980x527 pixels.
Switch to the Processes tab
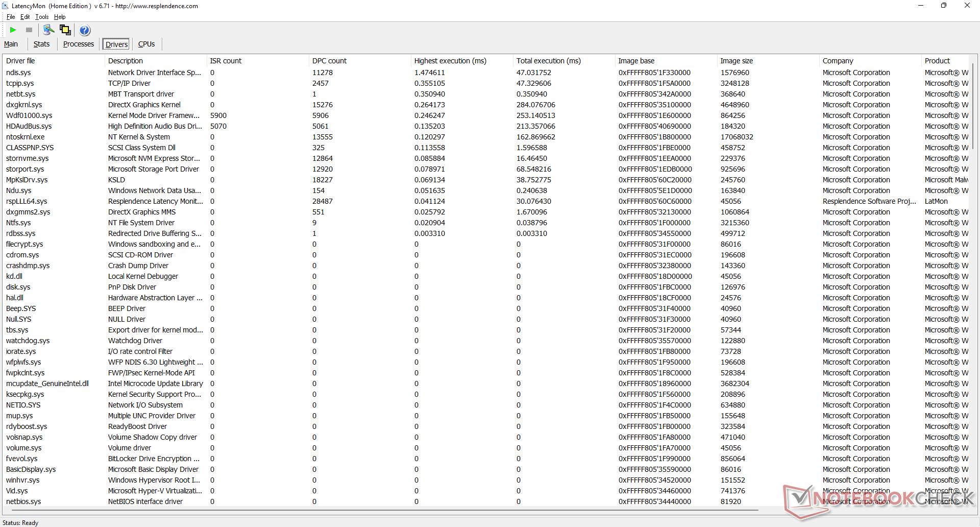[x=79, y=44]
